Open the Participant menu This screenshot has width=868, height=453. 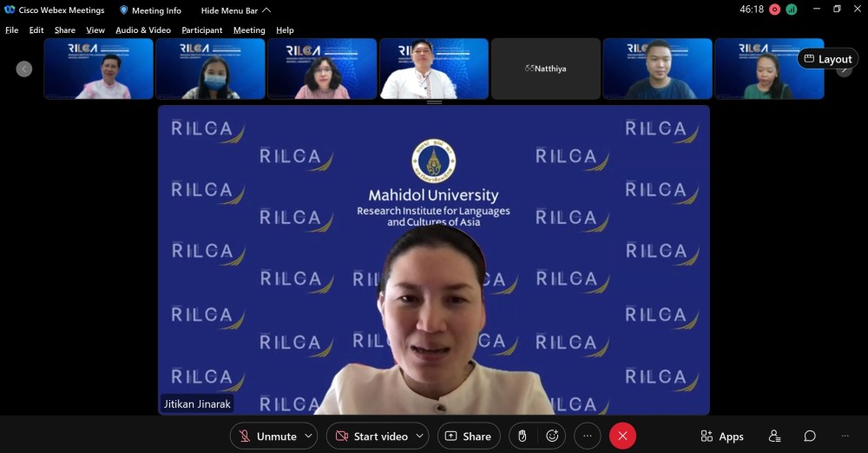tap(202, 30)
